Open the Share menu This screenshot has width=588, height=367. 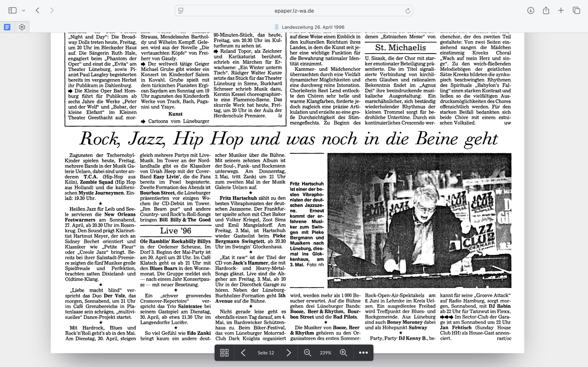tap(546, 11)
